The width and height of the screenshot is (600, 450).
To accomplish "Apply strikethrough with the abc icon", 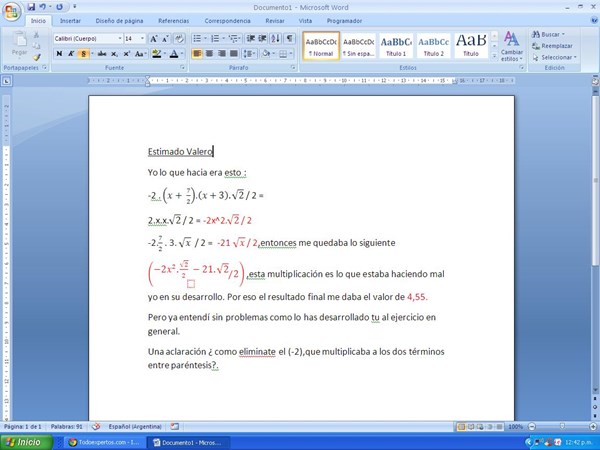I will (102, 54).
